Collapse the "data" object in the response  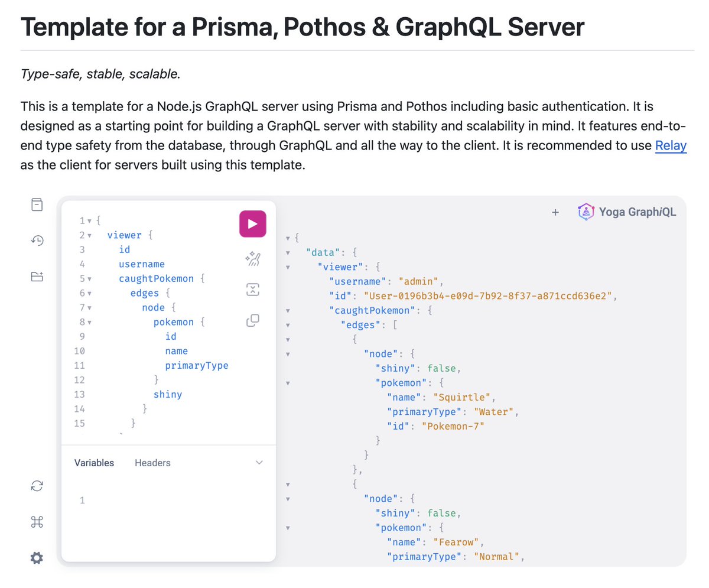[x=288, y=253]
